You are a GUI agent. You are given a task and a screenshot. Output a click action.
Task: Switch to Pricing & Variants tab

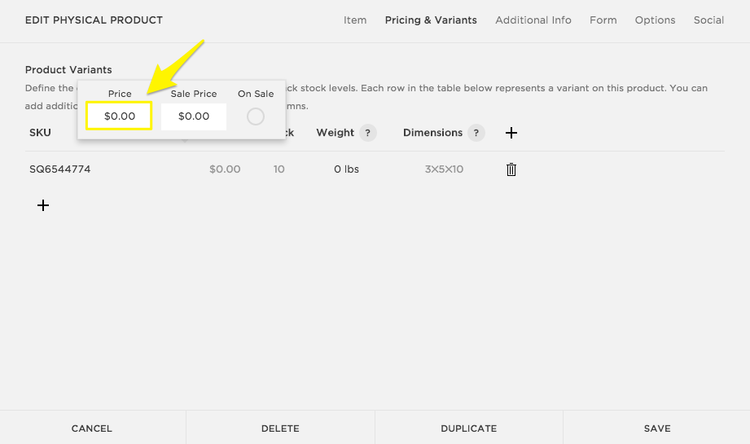431,20
